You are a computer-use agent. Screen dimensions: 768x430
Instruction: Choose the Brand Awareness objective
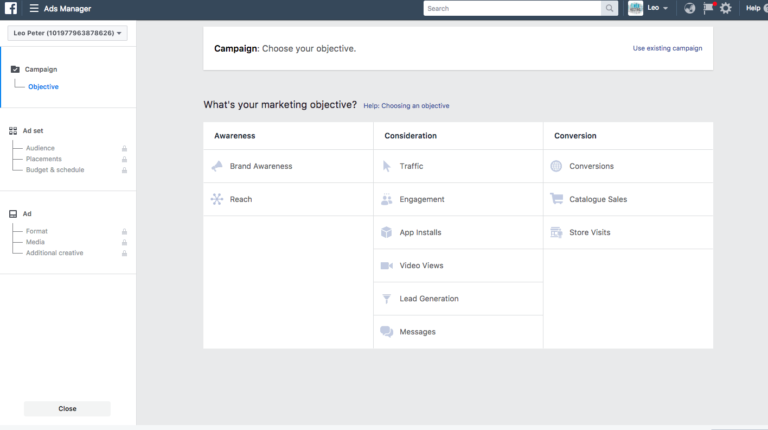coord(261,166)
